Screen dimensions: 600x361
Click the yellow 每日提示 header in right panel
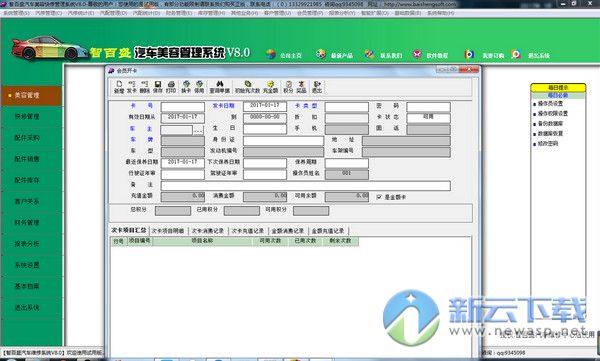click(x=558, y=88)
